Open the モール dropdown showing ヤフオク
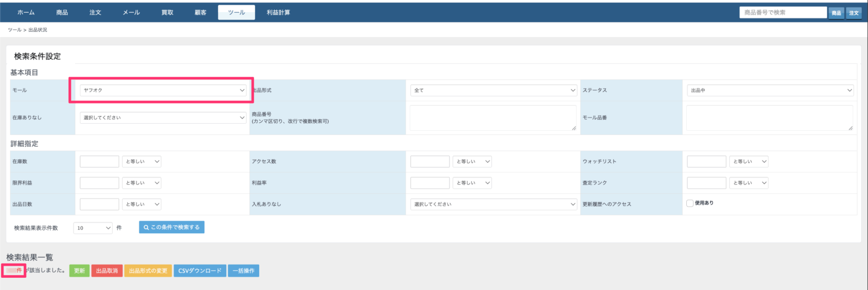 164,90
